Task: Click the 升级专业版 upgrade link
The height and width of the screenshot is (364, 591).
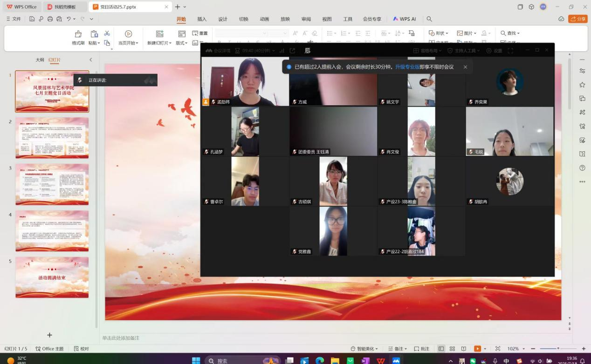Action: point(407,67)
